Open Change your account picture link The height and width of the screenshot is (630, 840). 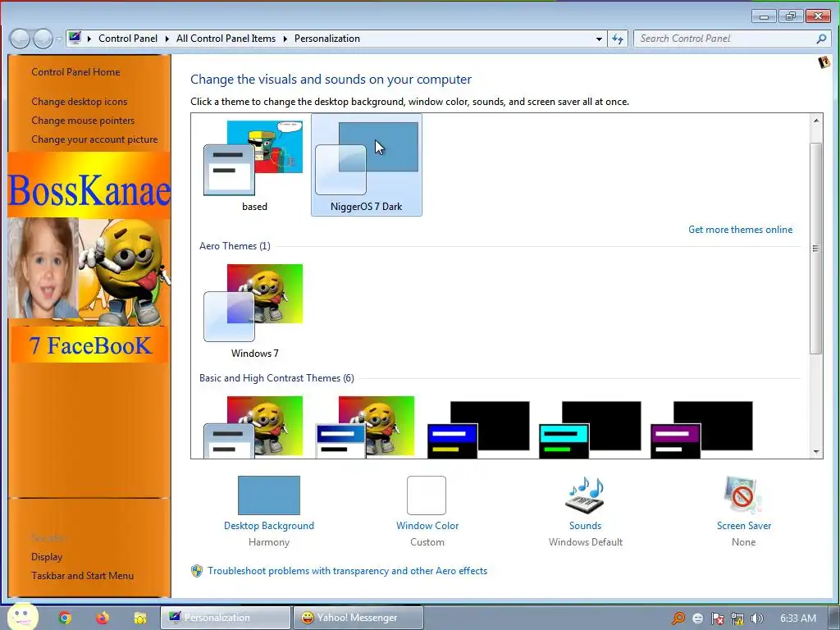pos(95,139)
